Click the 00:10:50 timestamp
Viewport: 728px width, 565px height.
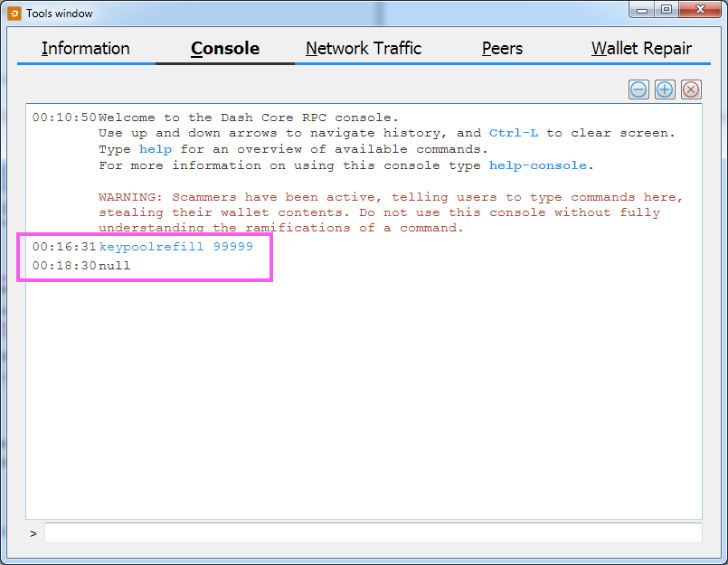[64, 118]
